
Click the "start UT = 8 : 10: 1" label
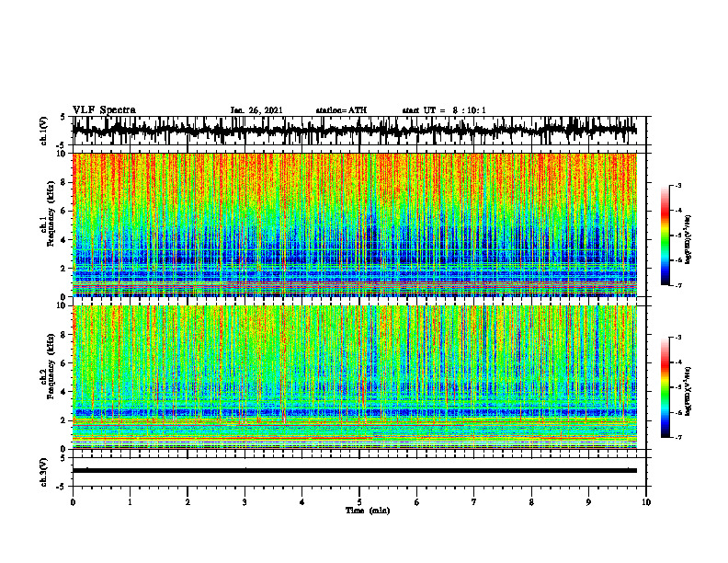tap(444, 110)
